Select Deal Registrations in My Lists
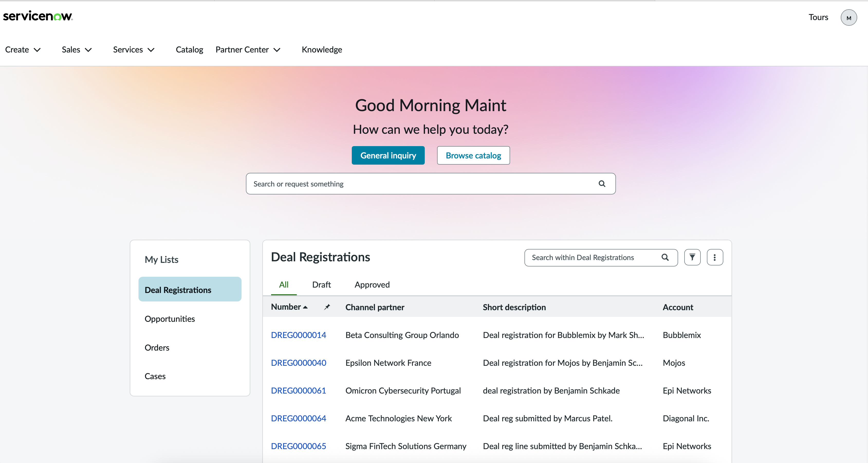Screen dimensions: 868x463 point(190,290)
